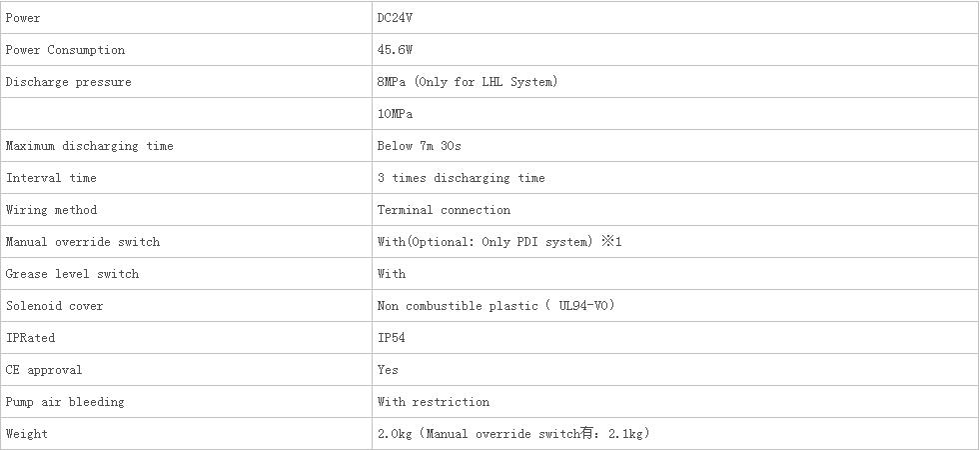Click the Wiring method label
The width and height of the screenshot is (980, 450).
pos(51,210)
